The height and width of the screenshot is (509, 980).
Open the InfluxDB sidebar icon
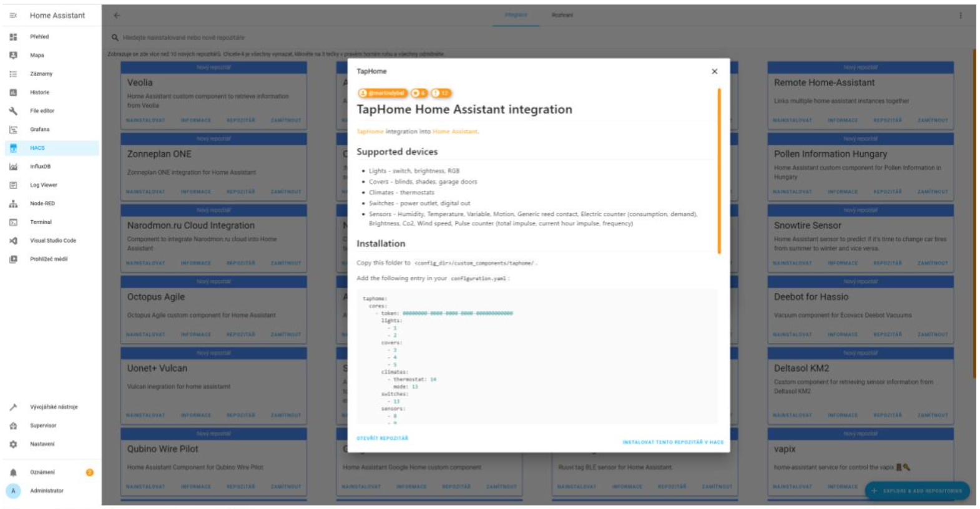[13, 167]
